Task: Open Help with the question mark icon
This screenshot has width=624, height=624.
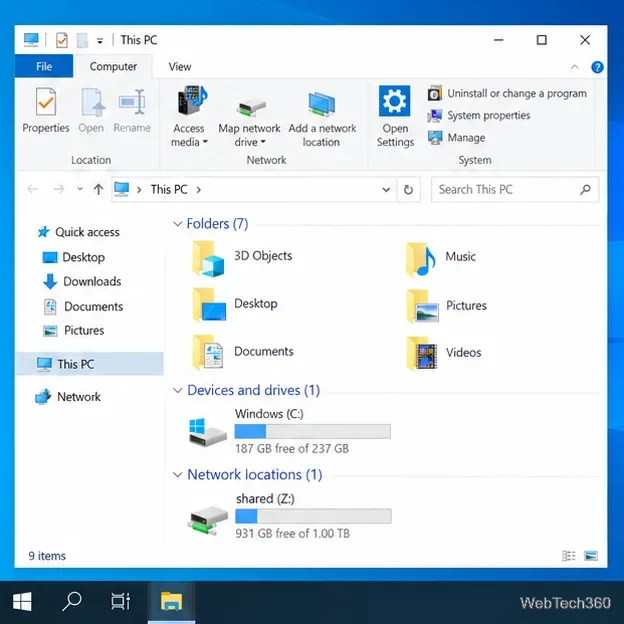Action: [x=597, y=67]
